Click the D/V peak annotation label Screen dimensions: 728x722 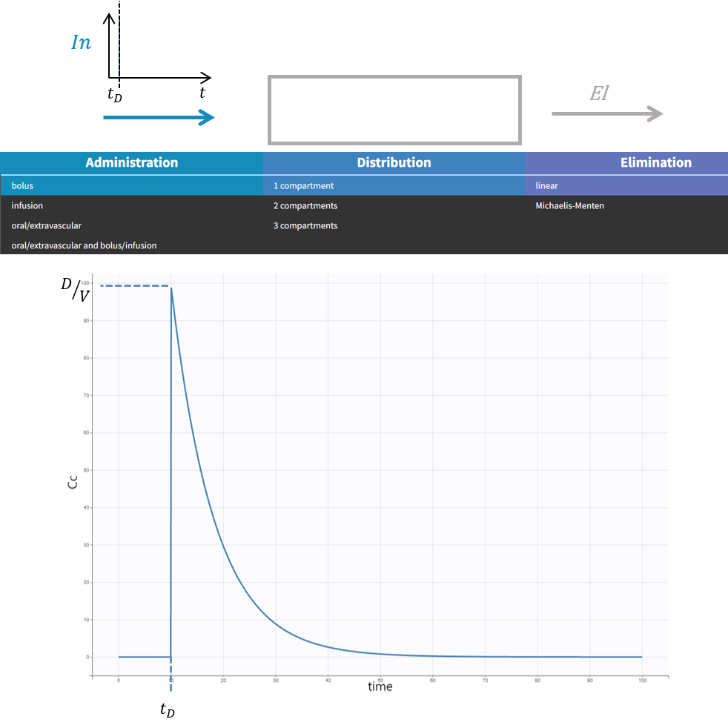coord(78,289)
